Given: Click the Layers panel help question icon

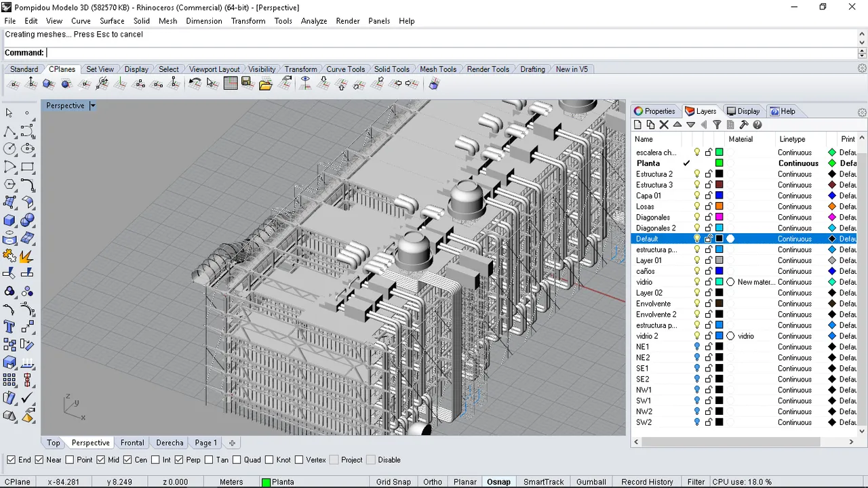Looking at the screenshot, I should pyautogui.click(x=757, y=125).
